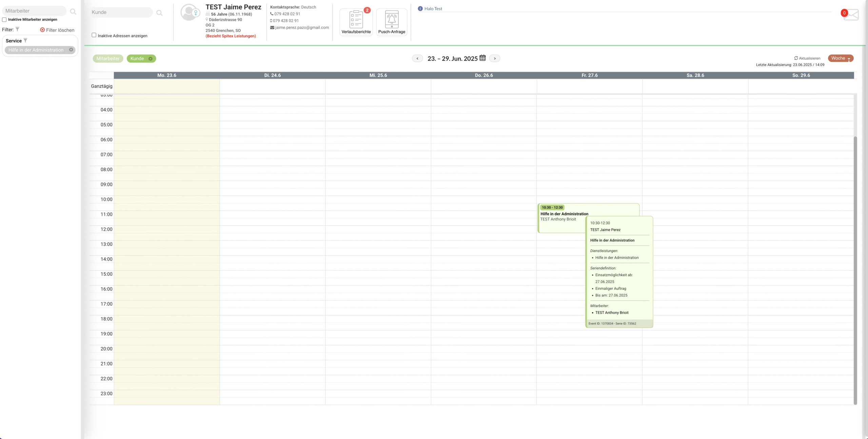The height and width of the screenshot is (439, 868).
Task: Click Filter löschen link
Action: click(x=57, y=30)
